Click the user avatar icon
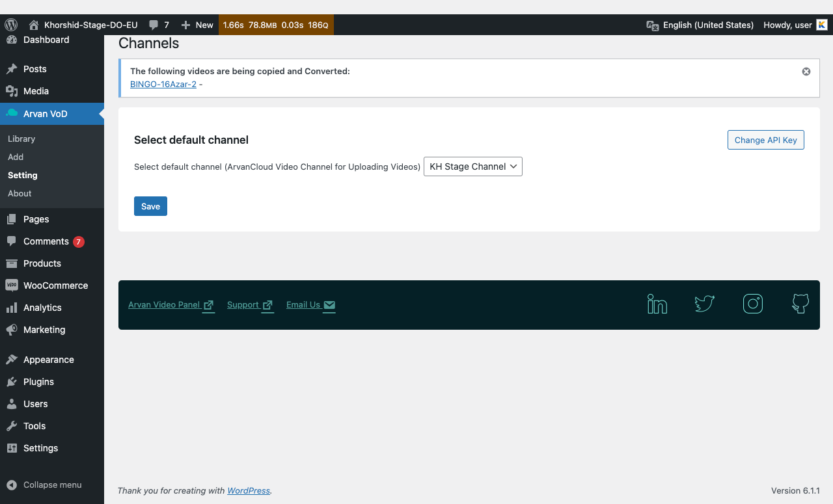The height and width of the screenshot is (504, 833). pos(822,25)
